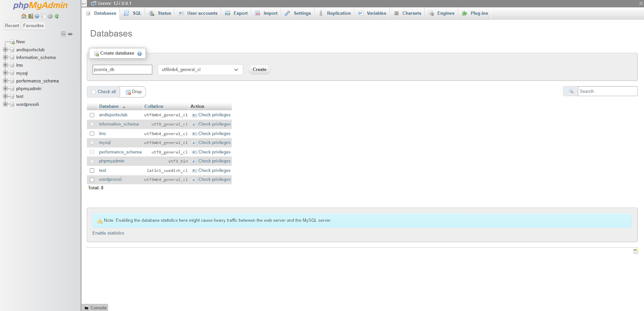The width and height of the screenshot is (644, 311).
Task: Open the utf8mb4_general_ci collation dropdown
Action: click(x=200, y=70)
